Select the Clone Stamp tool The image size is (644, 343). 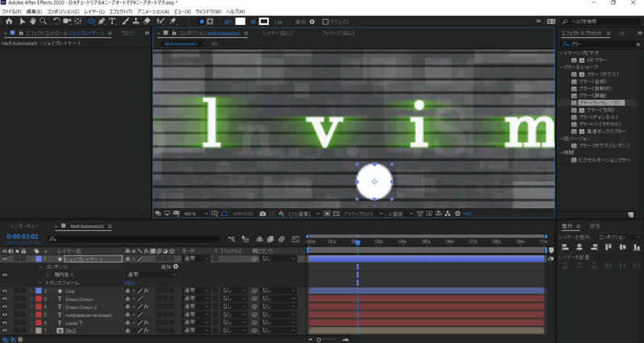point(136,22)
